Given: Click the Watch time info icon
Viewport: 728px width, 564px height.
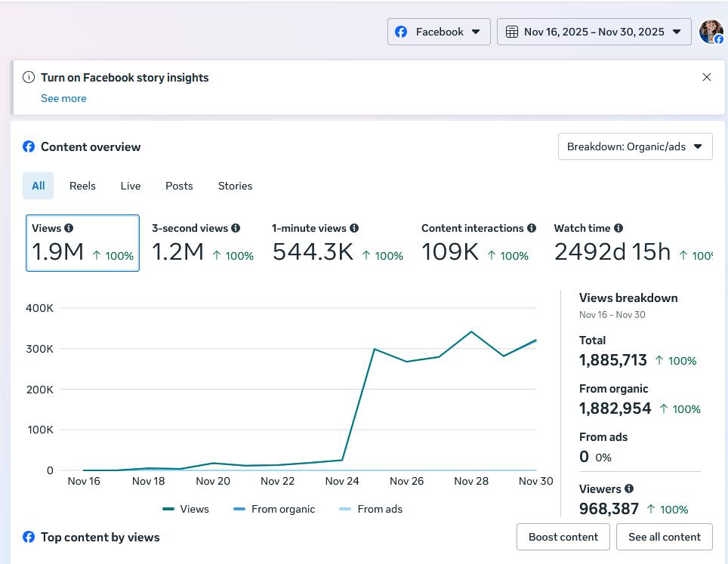Looking at the screenshot, I should [618, 228].
